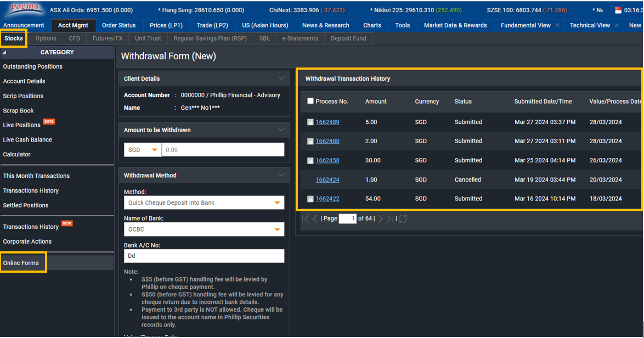Image resolution: width=644 pixels, height=338 pixels.
Task: Tick checkbox for process 1662422
Action: pyautogui.click(x=310, y=199)
